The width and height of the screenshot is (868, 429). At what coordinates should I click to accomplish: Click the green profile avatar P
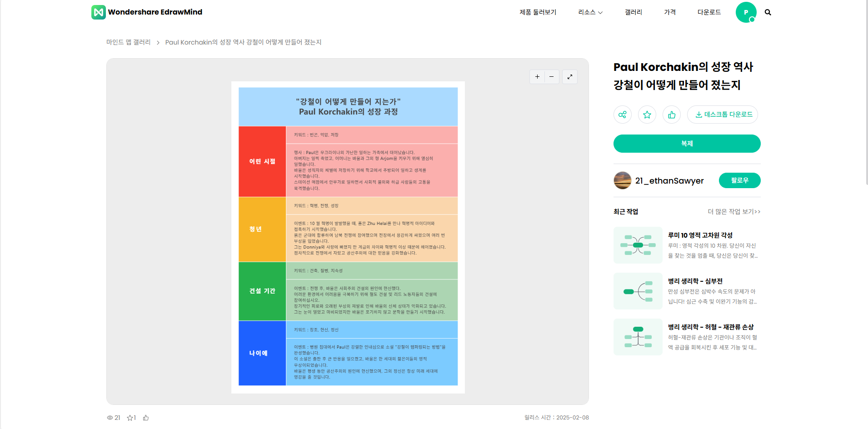(x=746, y=12)
